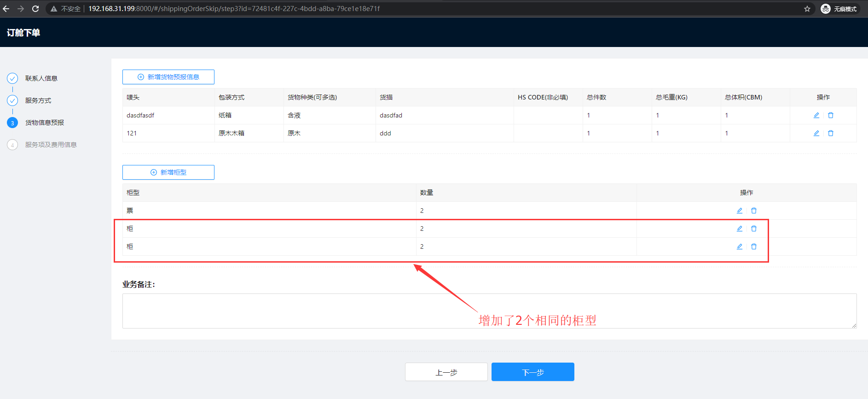Delete the last 柜 container row
This screenshot has height=399, width=868.
[753, 246]
